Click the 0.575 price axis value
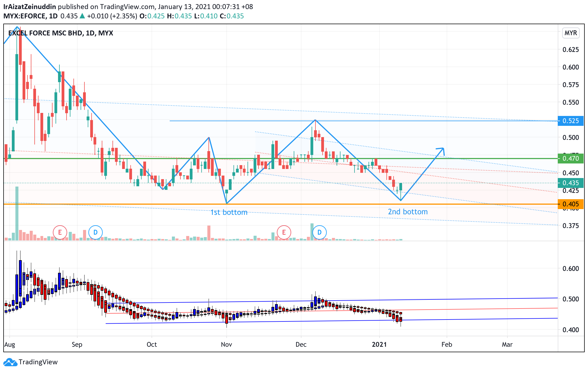Screen dimensions: 588x372 [571, 85]
